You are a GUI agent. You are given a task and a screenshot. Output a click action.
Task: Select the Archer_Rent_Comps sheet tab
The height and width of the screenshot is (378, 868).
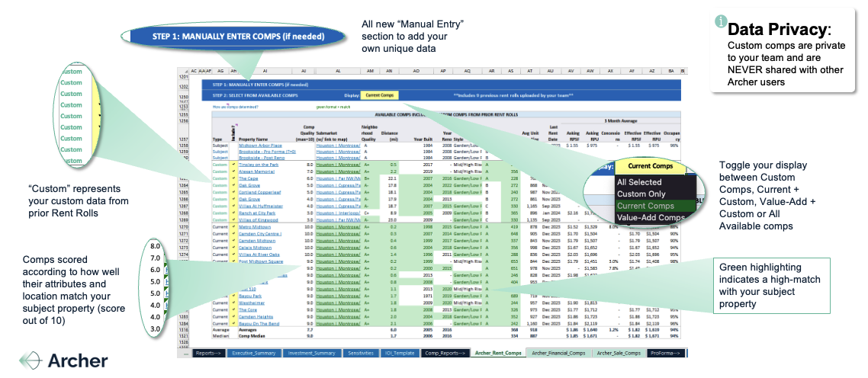point(498,353)
